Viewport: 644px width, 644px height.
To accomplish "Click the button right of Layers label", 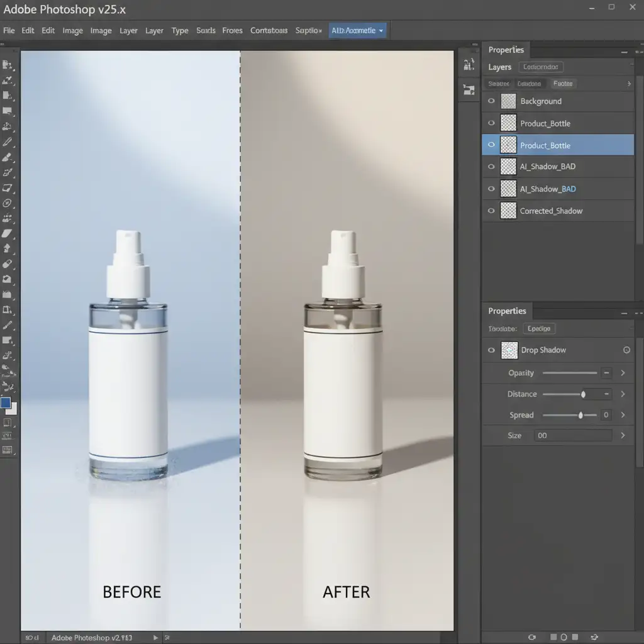I will pos(541,67).
